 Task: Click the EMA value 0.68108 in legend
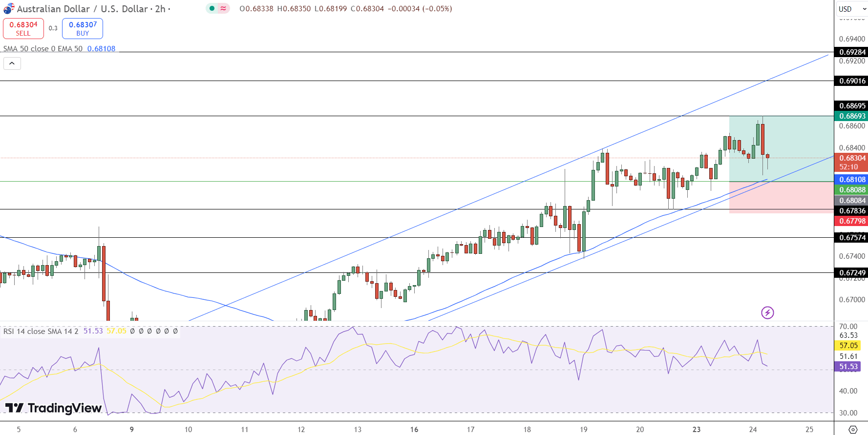click(x=101, y=49)
